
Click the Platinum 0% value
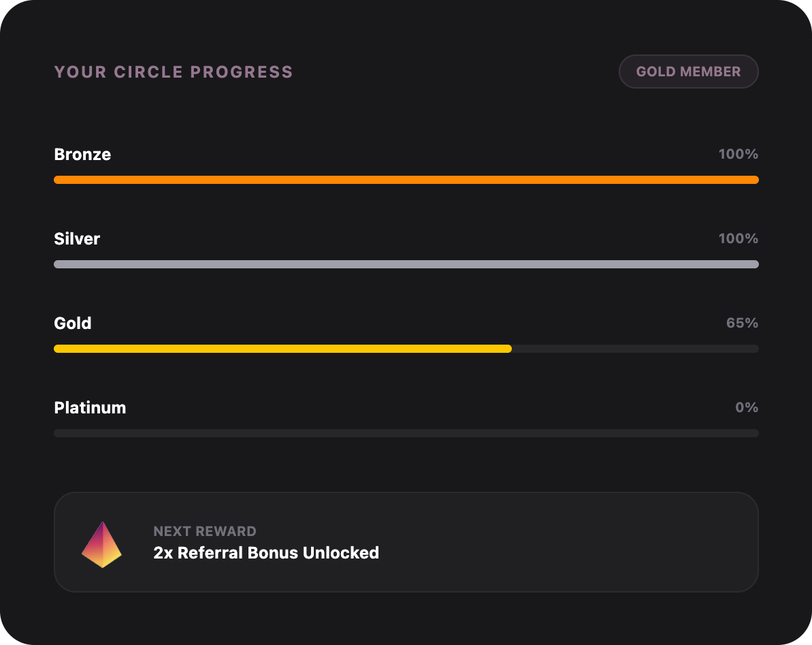click(747, 408)
